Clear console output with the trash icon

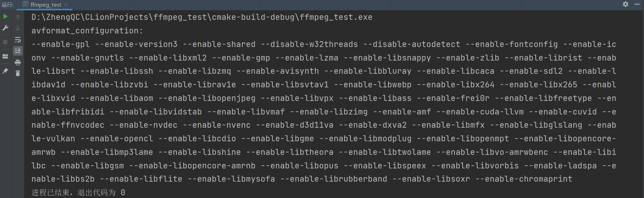18,73
